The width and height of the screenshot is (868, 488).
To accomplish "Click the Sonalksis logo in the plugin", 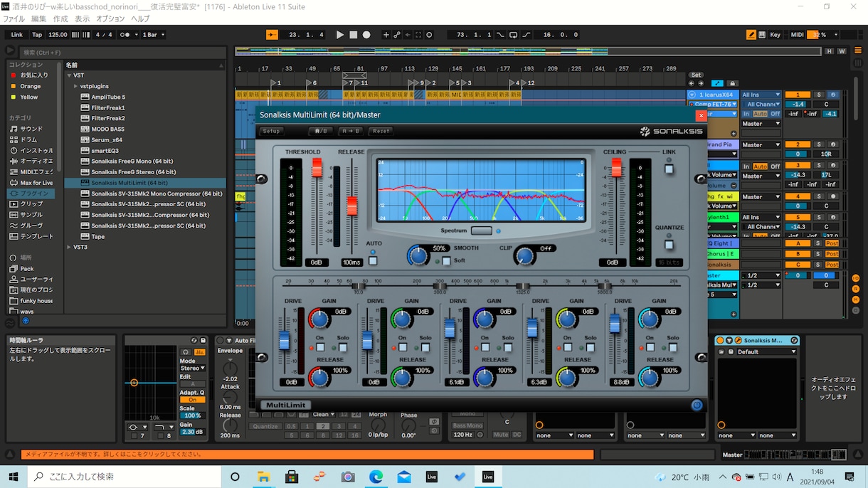I will pos(671,131).
